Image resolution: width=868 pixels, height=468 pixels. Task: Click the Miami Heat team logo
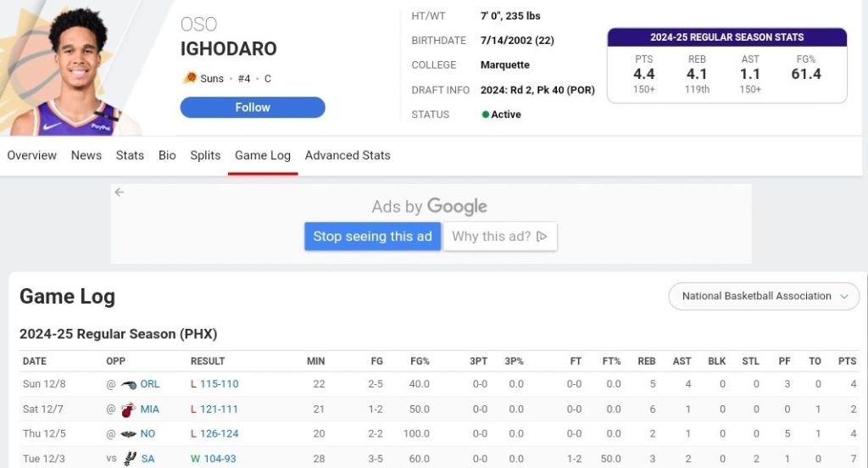pyautogui.click(x=129, y=409)
